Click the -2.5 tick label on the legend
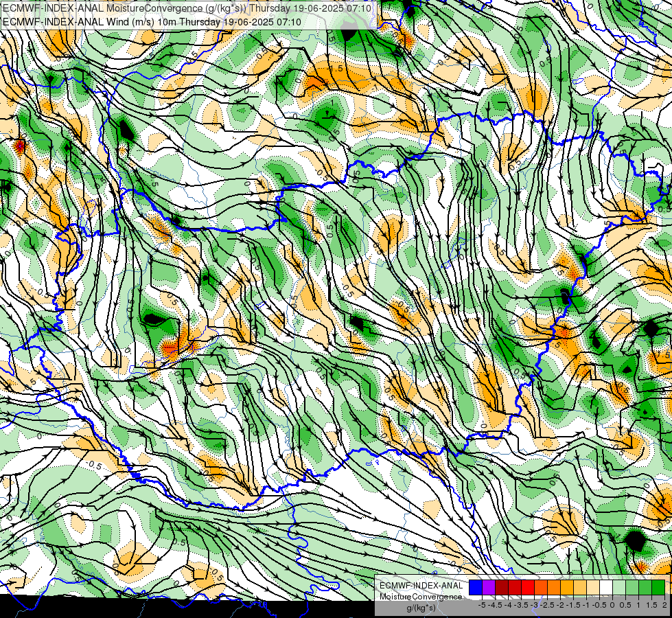 tap(547, 605)
